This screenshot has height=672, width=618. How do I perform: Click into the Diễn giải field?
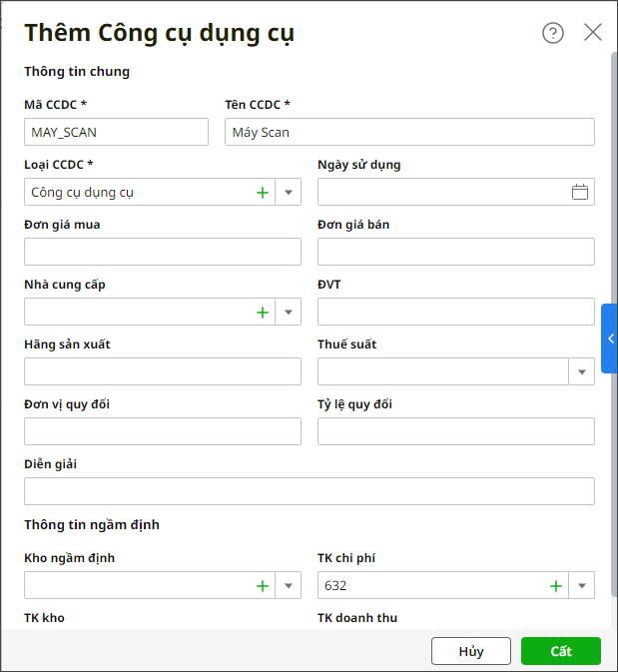pyautogui.click(x=309, y=491)
